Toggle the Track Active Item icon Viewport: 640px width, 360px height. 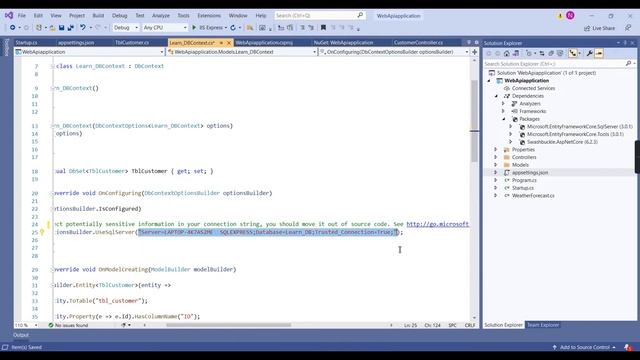click(x=573, y=53)
